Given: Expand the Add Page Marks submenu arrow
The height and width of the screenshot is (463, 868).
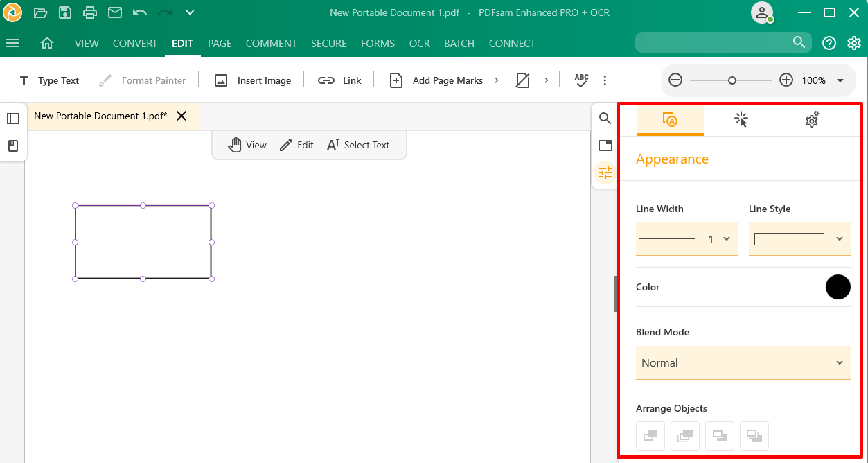Looking at the screenshot, I should point(497,80).
